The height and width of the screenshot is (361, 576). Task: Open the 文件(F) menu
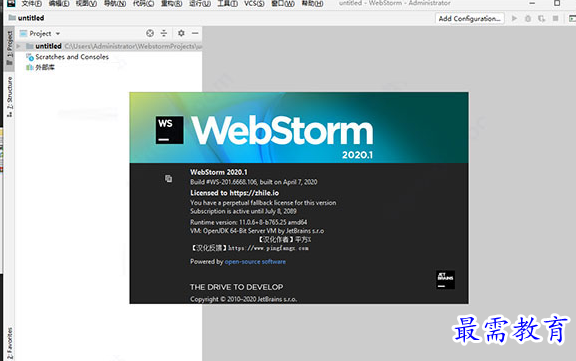[31, 4]
